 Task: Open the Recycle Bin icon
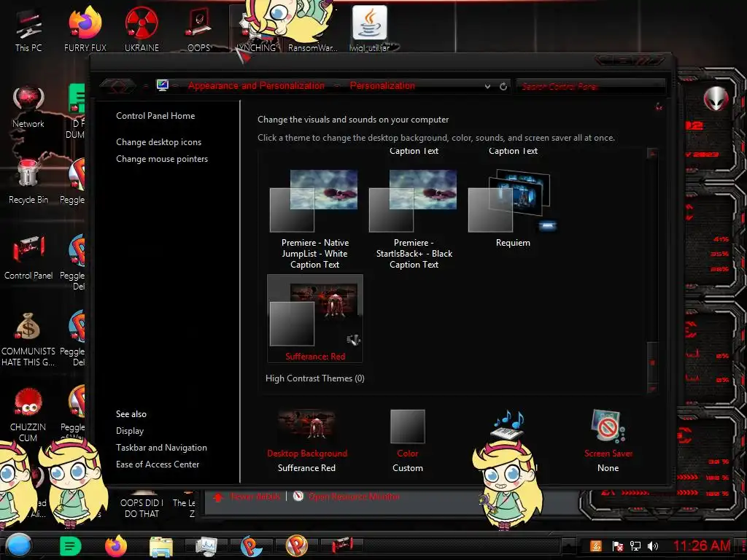(x=28, y=182)
